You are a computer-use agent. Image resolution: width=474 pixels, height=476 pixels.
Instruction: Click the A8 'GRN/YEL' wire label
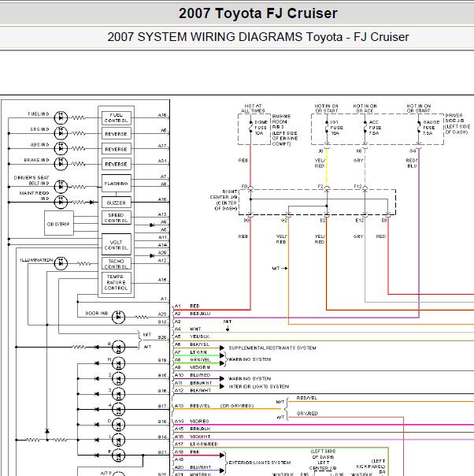[200, 359]
